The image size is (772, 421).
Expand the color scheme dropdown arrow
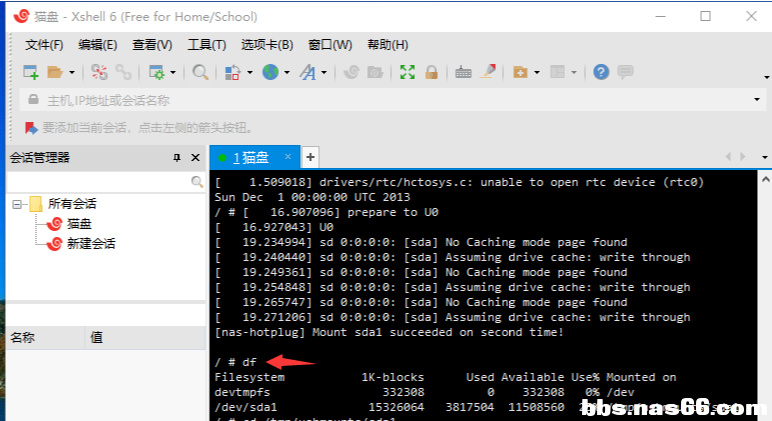pos(250,73)
